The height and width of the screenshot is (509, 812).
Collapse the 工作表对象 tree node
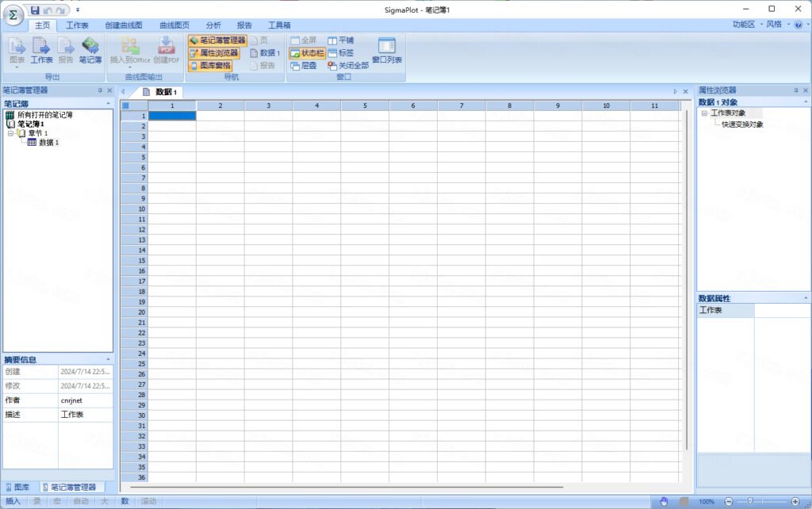[x=704, y=113]
